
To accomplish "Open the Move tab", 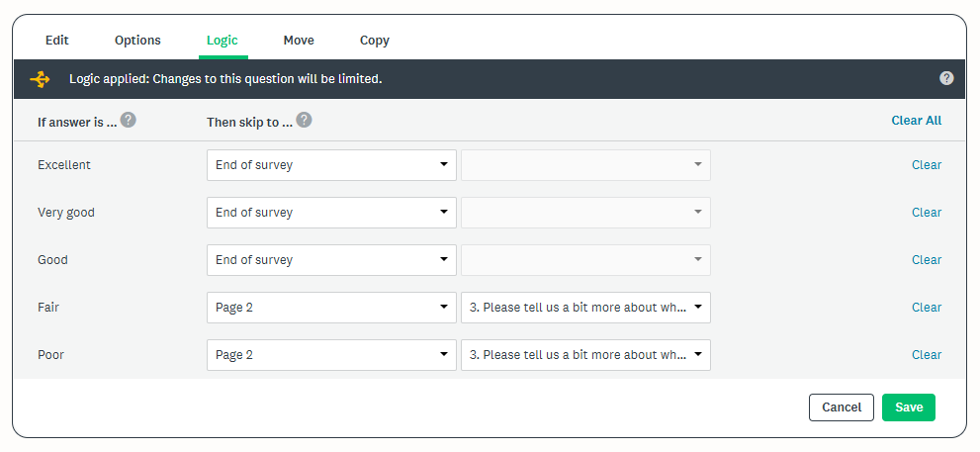I will click(x=299, y=40).
